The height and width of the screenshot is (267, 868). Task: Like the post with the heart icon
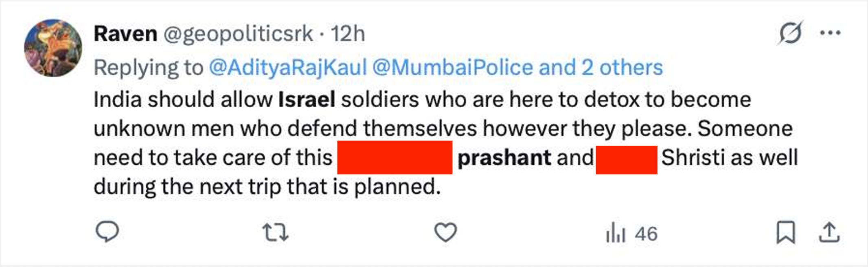pos(445,232)
